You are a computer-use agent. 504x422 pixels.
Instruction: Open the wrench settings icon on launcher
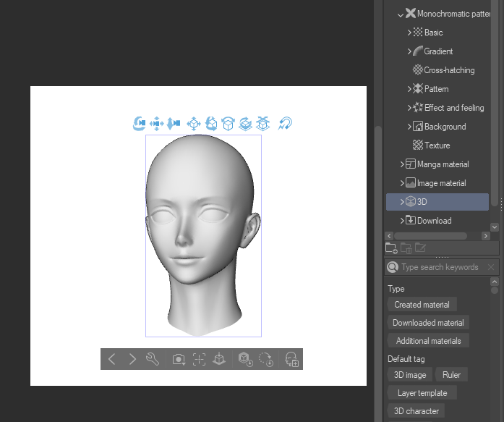click(153, 359)
